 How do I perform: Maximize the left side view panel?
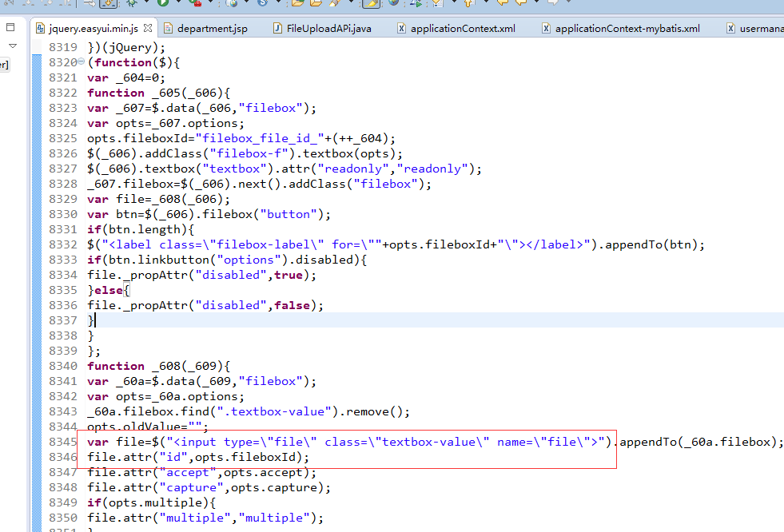coord(10,27)
